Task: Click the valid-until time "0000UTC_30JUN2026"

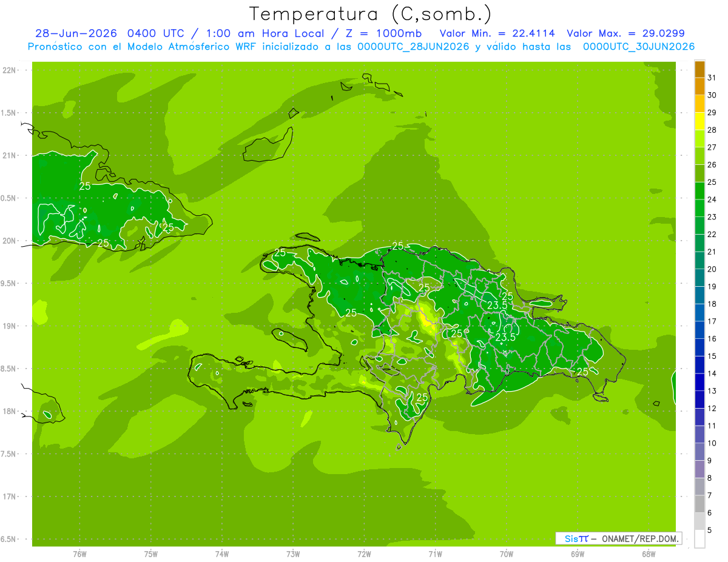Action: [638, 47]
